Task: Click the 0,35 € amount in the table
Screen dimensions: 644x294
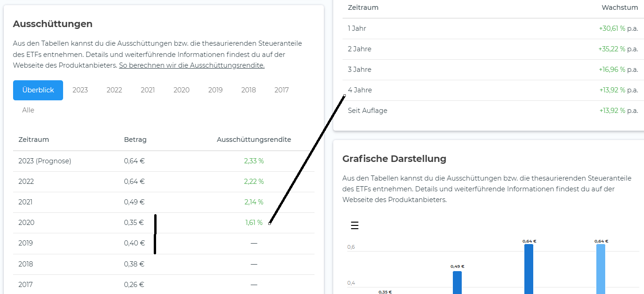Action: [134, 223]
